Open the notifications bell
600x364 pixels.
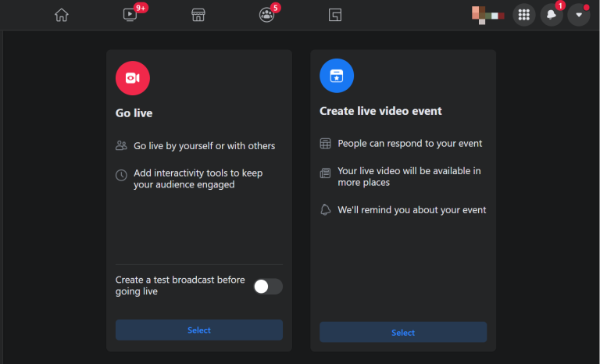coord(552,15)
